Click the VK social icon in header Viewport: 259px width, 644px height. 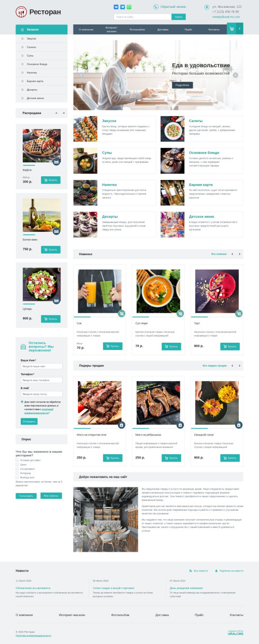click(x=116, y=7)
